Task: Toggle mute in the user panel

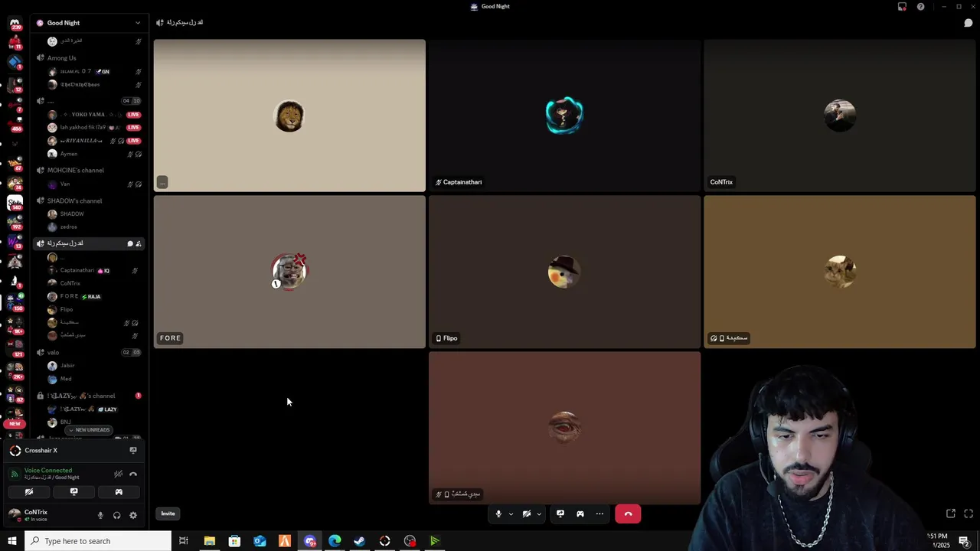Action: 100,516
